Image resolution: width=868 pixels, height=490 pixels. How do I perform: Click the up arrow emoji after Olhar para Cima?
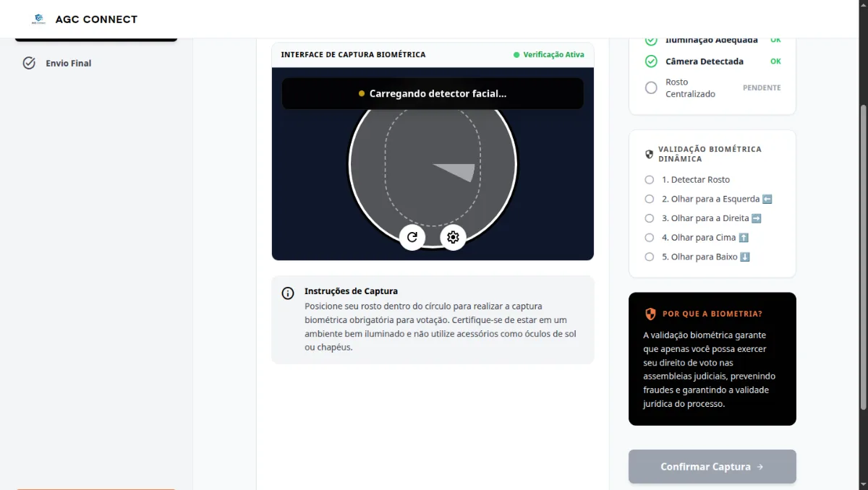click(744, 237)
